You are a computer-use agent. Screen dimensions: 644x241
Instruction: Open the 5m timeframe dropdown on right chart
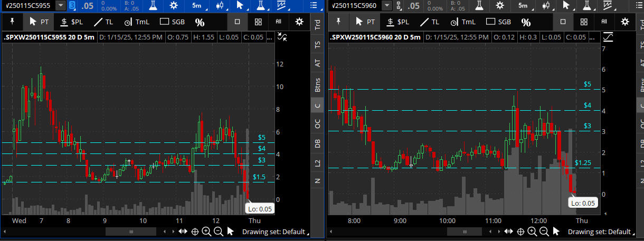click(523, 5)
